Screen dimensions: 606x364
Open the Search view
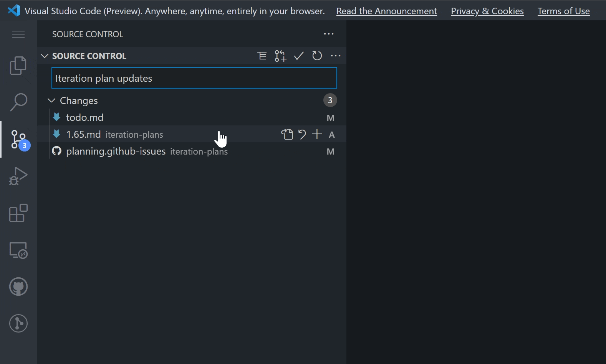tap(18, 102)
